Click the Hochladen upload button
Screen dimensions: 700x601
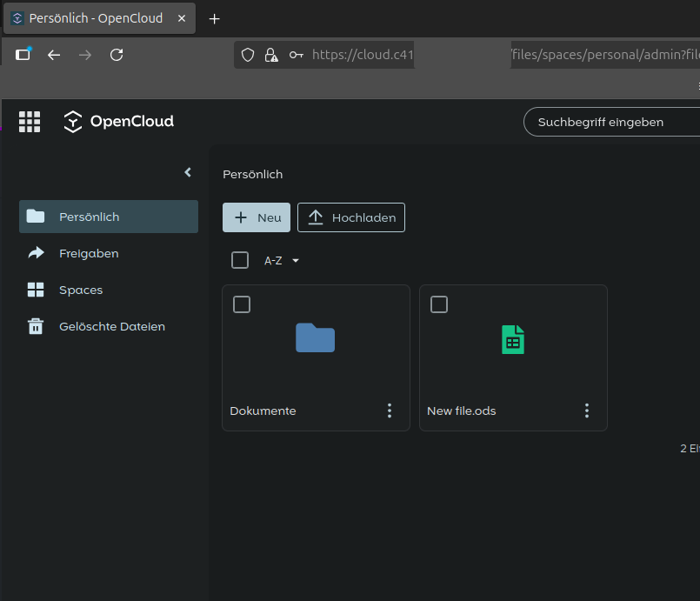coord(351,217)
